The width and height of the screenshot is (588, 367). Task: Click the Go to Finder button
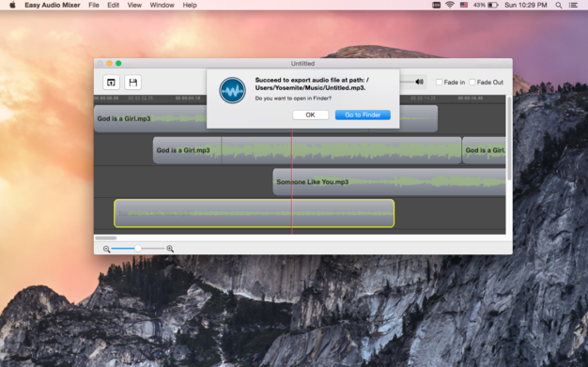point(363,115)
